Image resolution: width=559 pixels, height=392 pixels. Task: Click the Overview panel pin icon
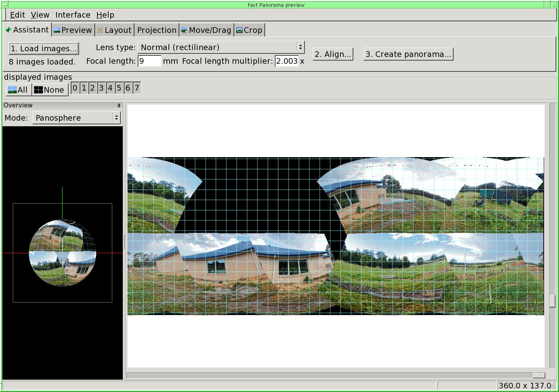[119, 105]
